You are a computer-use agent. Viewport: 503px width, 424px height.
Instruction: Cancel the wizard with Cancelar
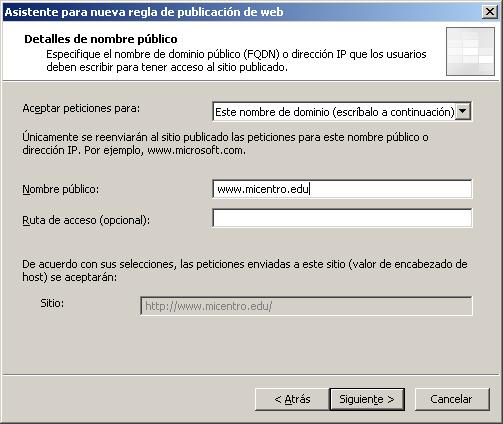tap(452, 399)
